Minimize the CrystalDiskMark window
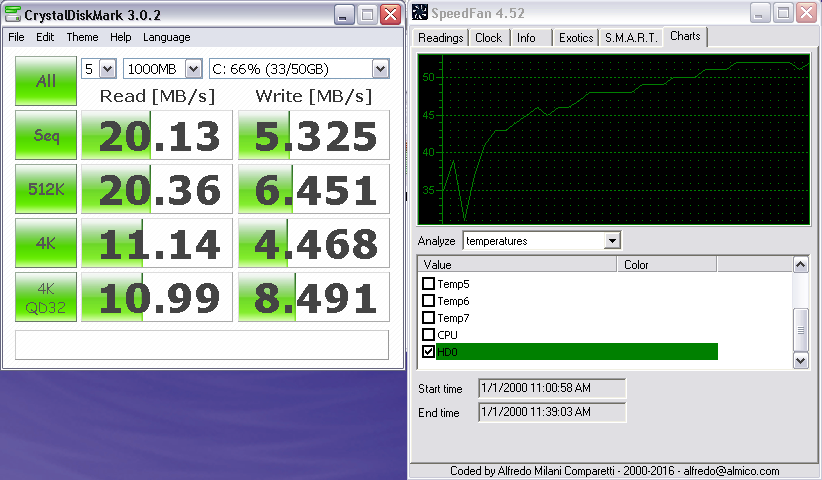Screen dimensions: 822x480 tap(344, 15)
